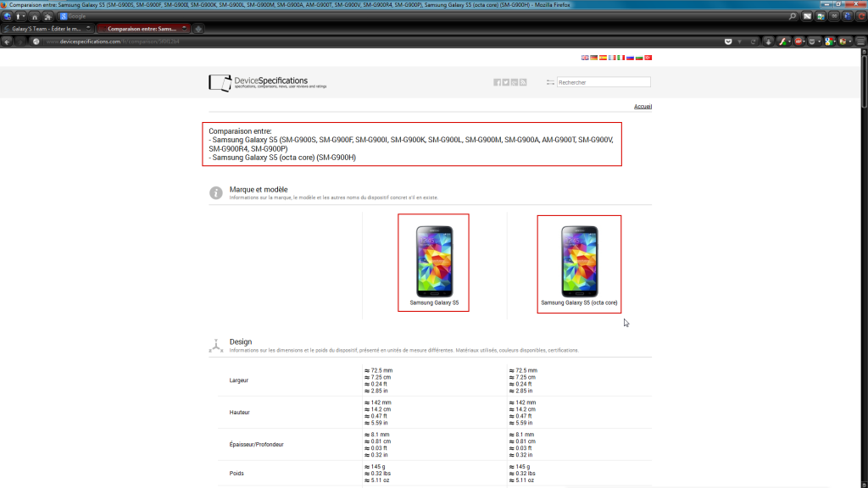This screenshot has width=868, height=488.
Task: Open the Firefox hamburger menu
Action: pos(860,42)
